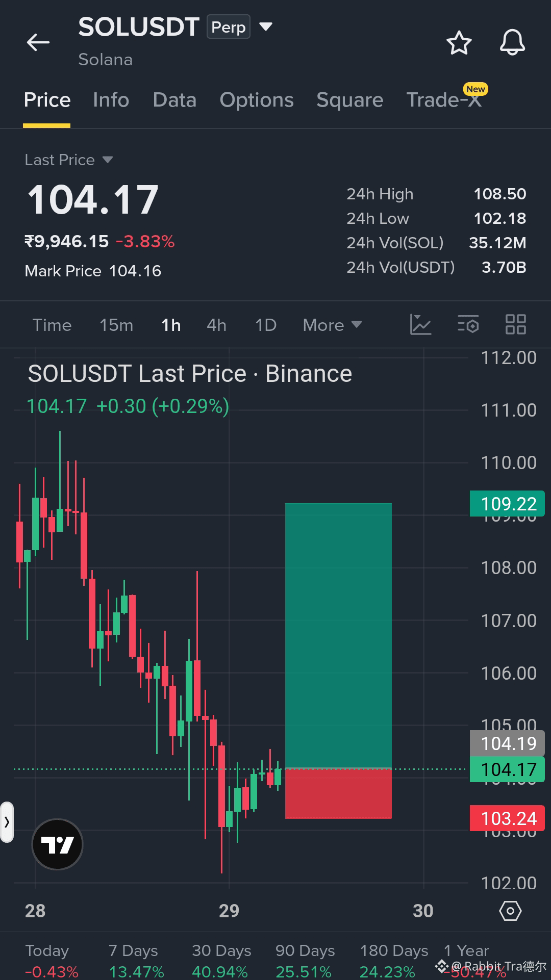Image resolution: width=551 pixels, height=980 pixels.
Task: Select the Time chart view
Action: tap(52, 325)
